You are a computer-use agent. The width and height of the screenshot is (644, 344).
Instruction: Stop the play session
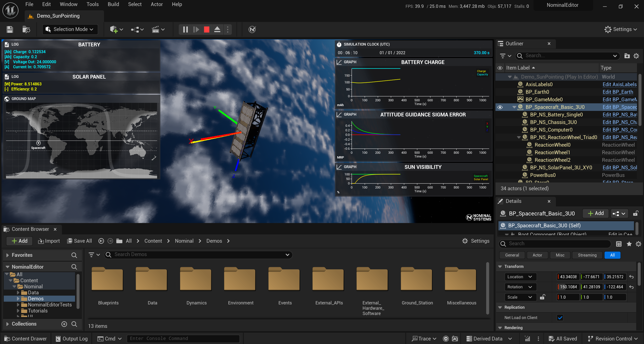coord(207,29)
